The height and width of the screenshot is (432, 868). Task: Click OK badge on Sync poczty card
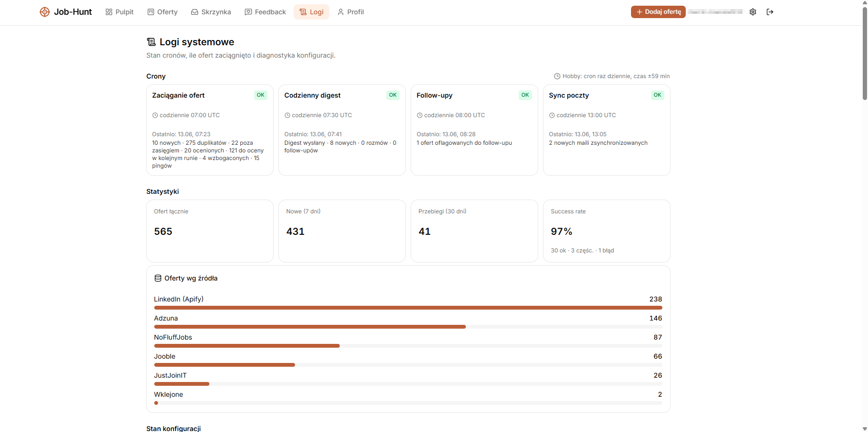(x=657, y=95)
